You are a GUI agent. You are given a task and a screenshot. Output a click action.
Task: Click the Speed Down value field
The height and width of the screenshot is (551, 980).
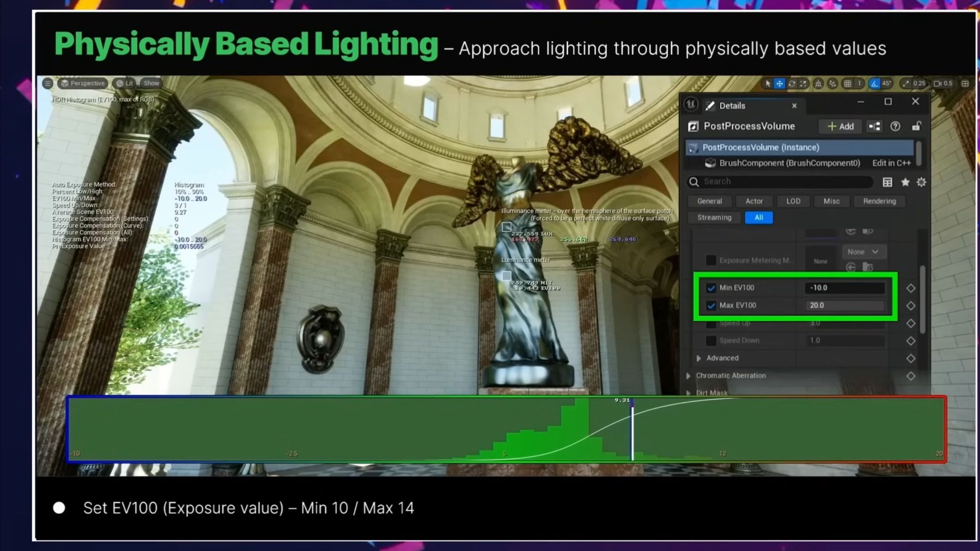844,341
